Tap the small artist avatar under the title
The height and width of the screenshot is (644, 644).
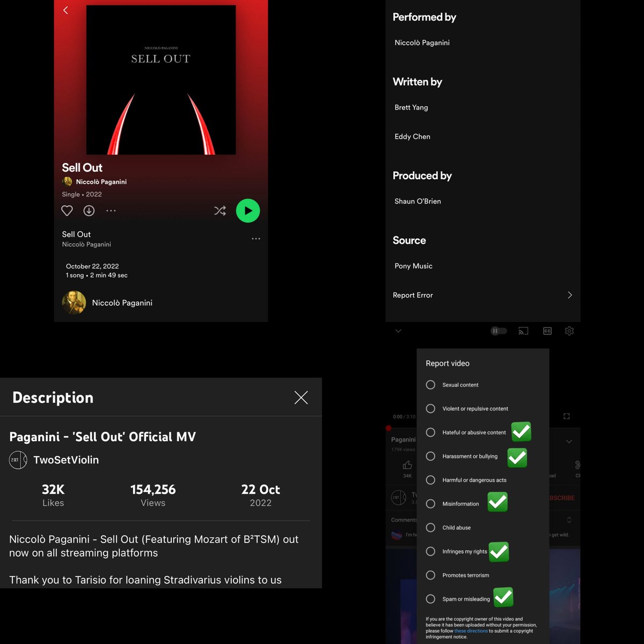coord(67,181)
